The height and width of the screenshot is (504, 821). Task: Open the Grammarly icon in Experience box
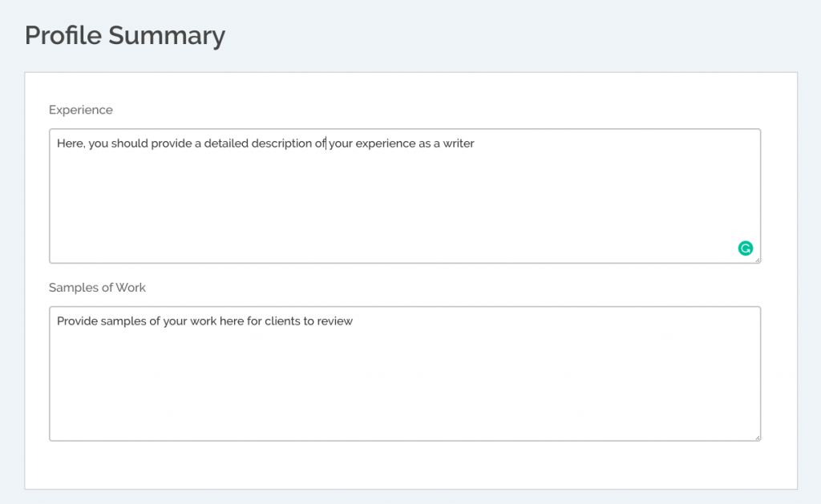click(745, 248)
